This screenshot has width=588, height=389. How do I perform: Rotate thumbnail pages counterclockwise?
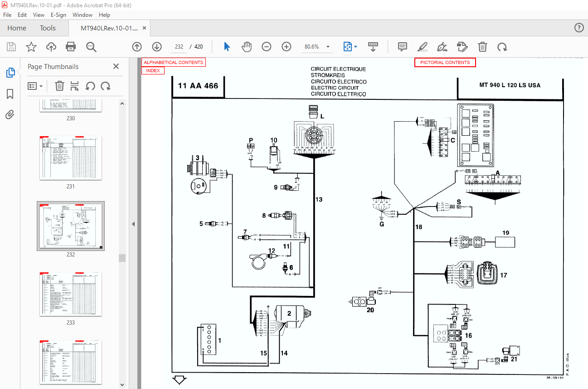pyautogui.click(x=90, y=86)
